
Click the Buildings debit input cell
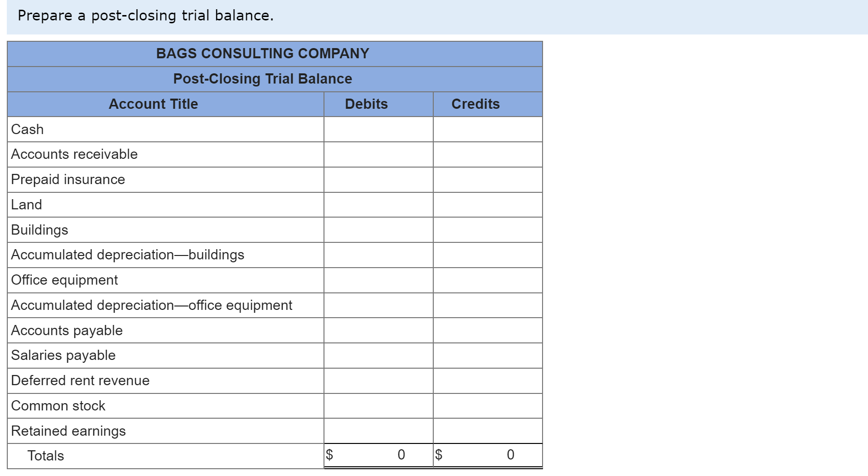(378, 230)
